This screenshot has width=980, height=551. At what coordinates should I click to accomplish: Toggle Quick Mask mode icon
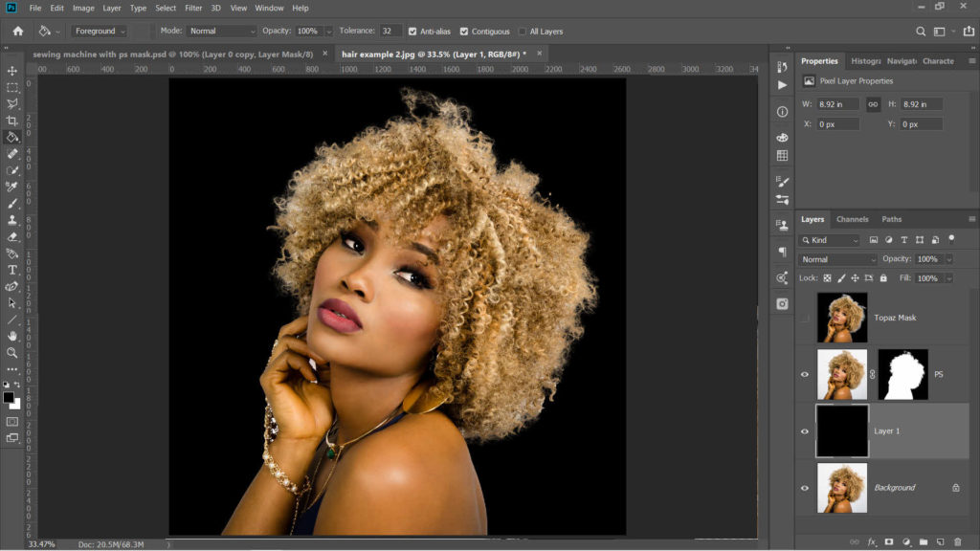[x=11, y=422]
